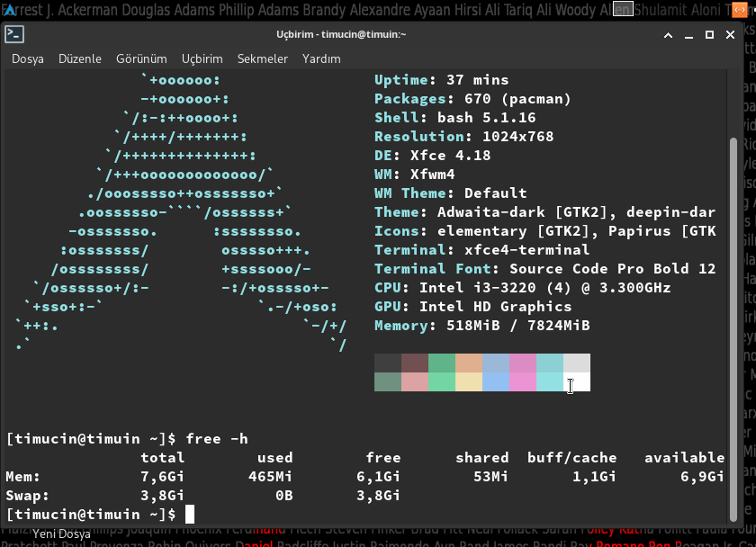Open the Görünüm menu
The image size is (756, 547).
(x=141, y=58)
